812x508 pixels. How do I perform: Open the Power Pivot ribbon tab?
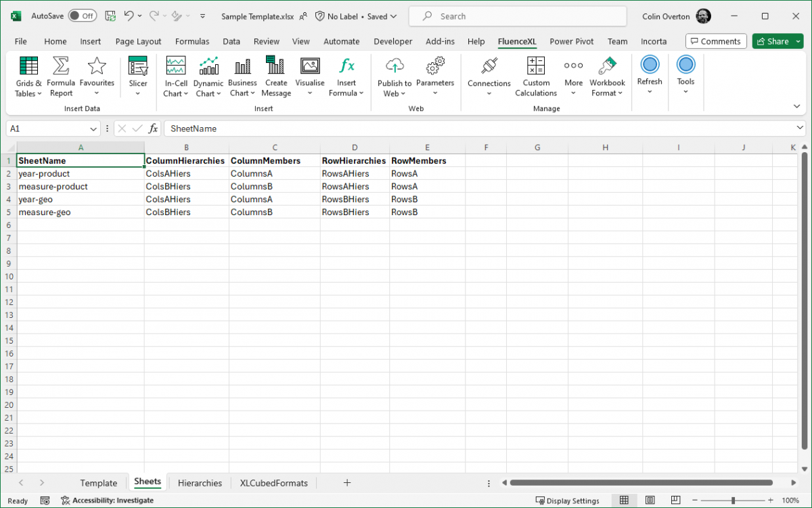tap(571, 41)
